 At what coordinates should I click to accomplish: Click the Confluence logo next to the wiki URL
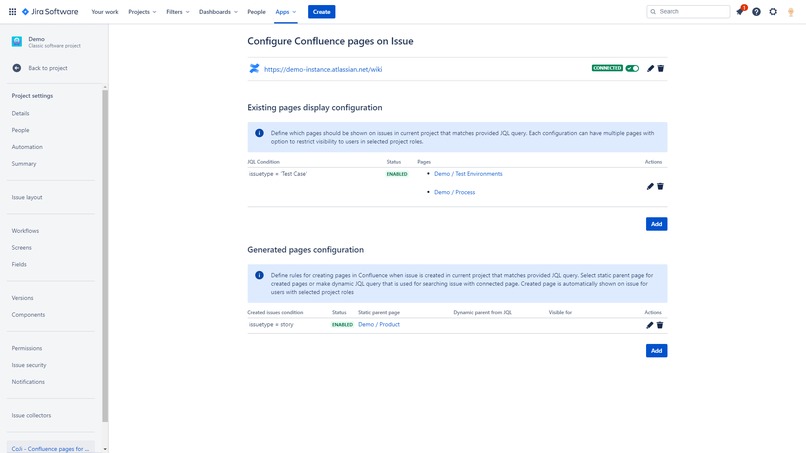[254, 68]
